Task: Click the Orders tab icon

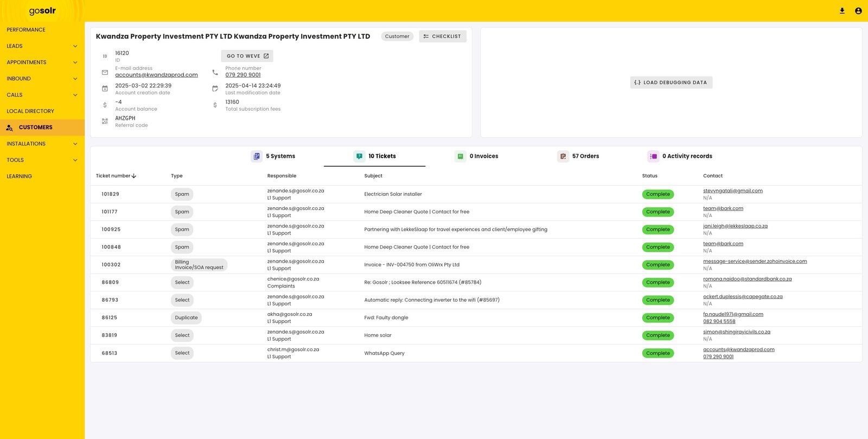Action: click(x=563, y=156)
